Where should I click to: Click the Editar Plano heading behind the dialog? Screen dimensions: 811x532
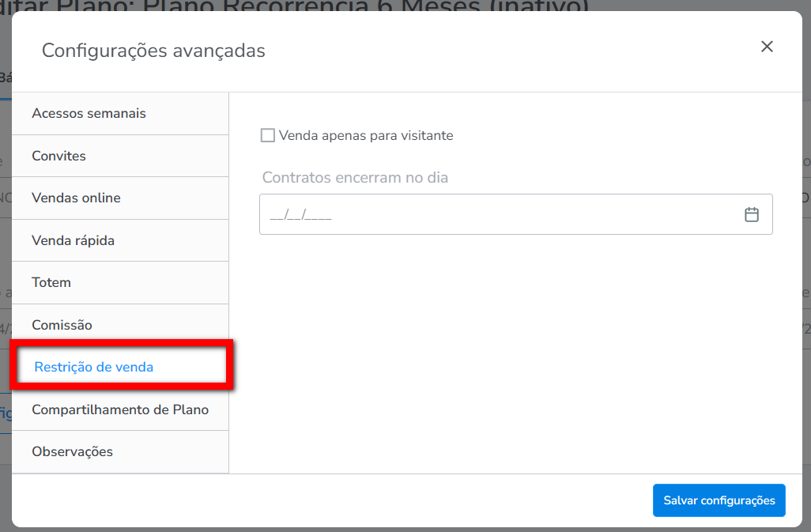(316, 6)
